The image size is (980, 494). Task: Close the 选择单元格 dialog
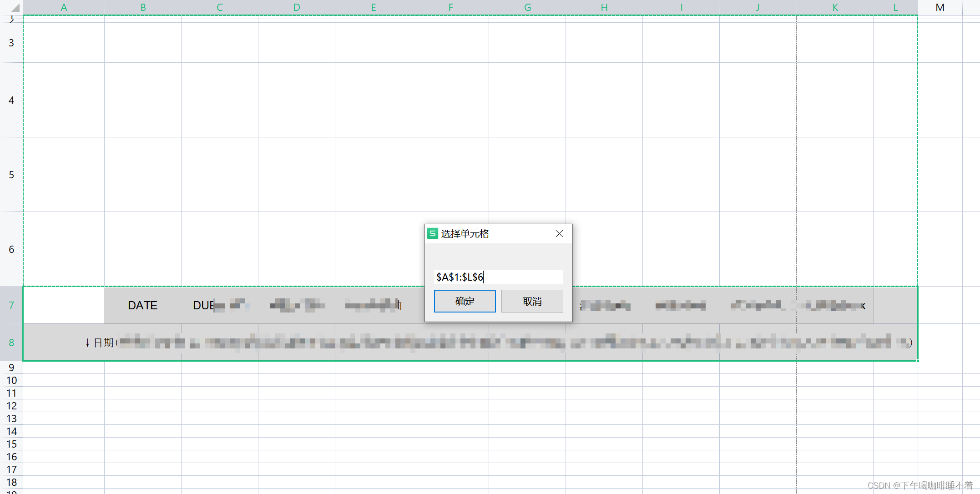pyautogui.click(x=559, y=233)
